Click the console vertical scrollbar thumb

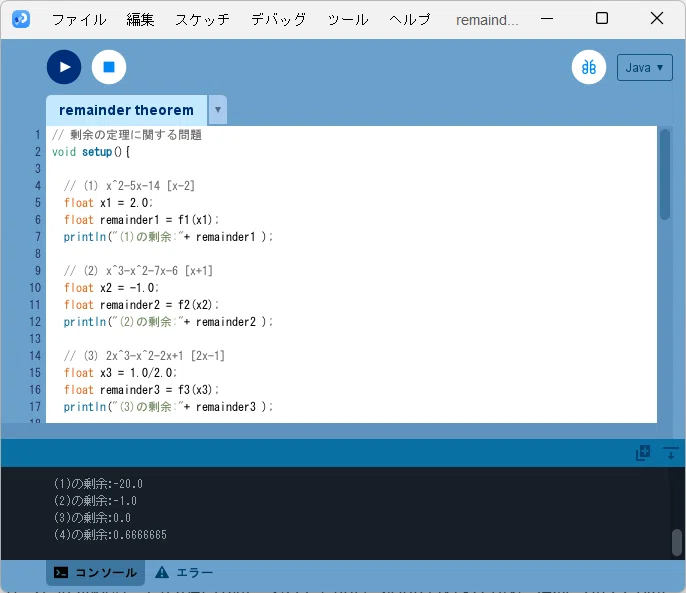coord(676,542)
